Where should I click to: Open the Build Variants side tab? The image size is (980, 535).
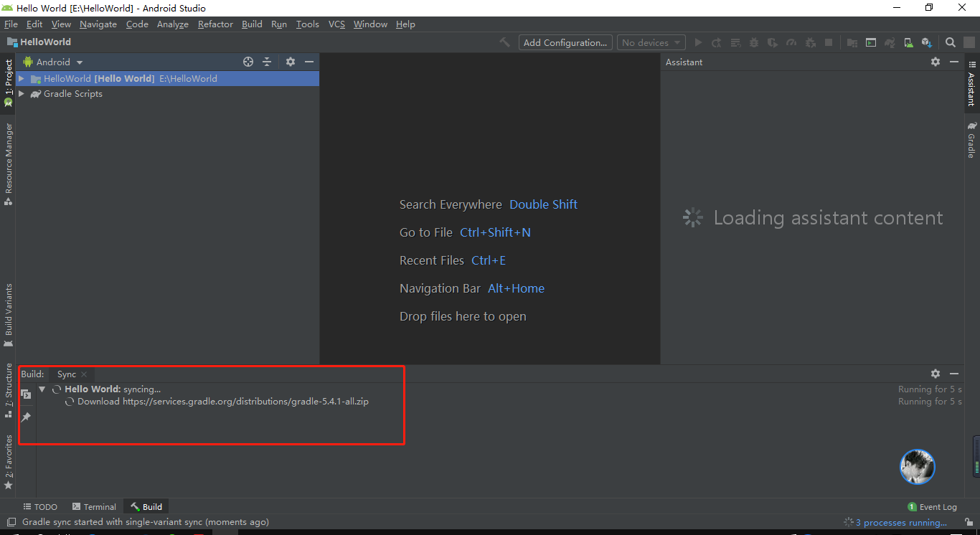8,316
